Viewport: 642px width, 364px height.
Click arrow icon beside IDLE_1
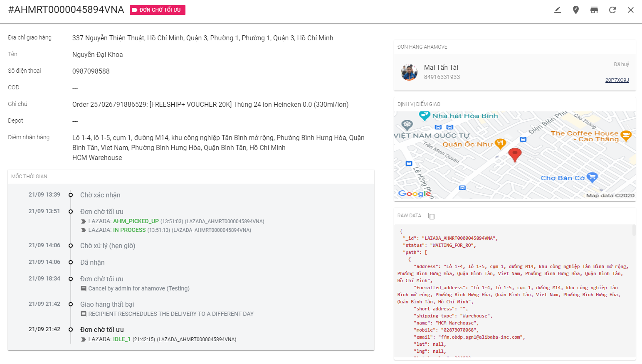pos(84,339)
